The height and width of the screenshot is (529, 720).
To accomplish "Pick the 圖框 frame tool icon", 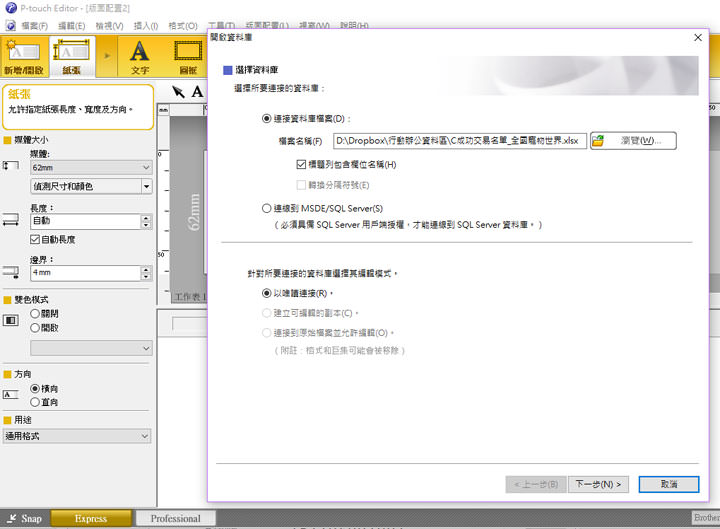I will 188,57.
